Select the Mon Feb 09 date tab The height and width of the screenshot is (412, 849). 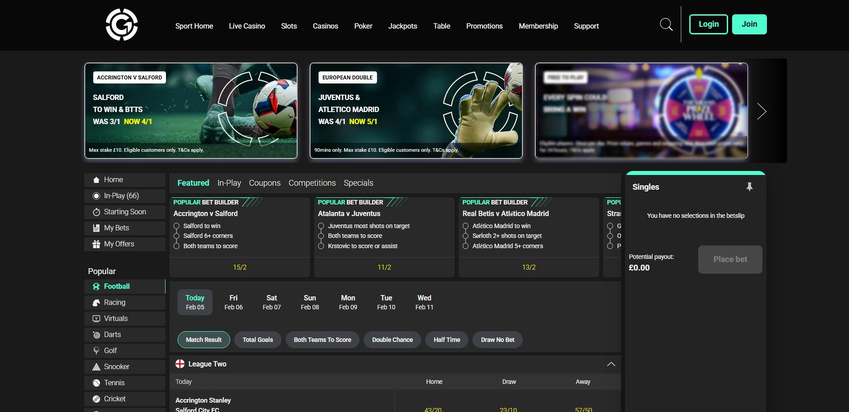coord(348,302)
